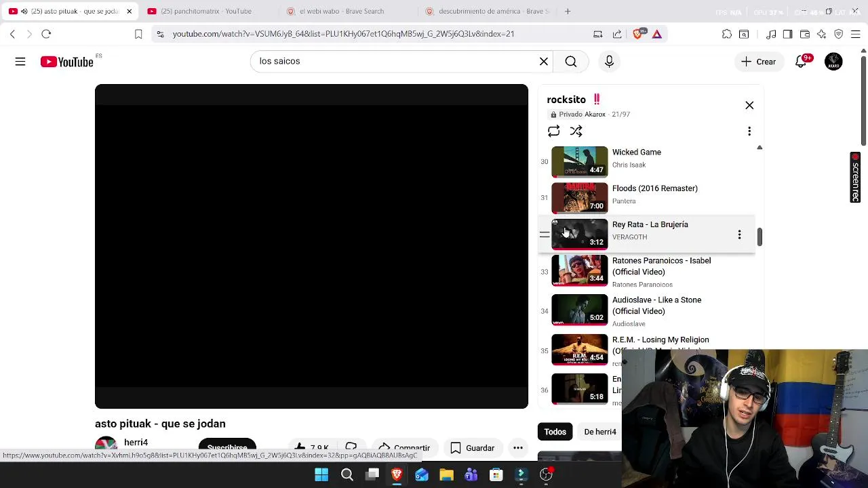This screenshot has height=488, width=868.
Task: Open playlist options three-dot menu
Action: click(x=749, y=131)
